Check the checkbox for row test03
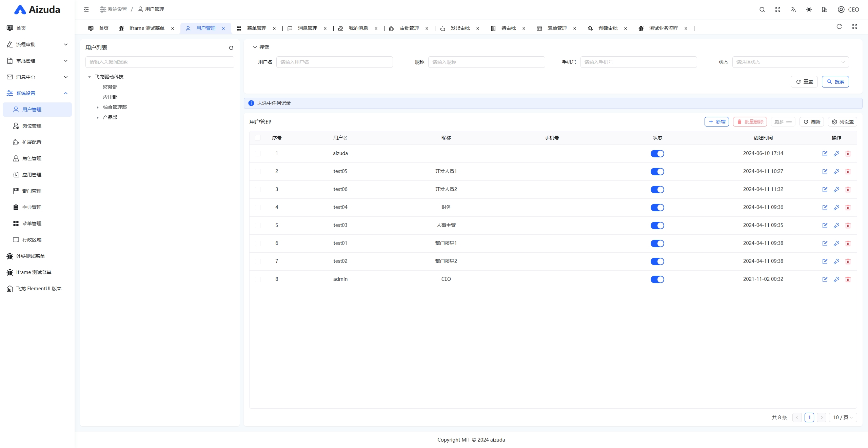This screenshot has height=448, width=868. pos(258,226)
